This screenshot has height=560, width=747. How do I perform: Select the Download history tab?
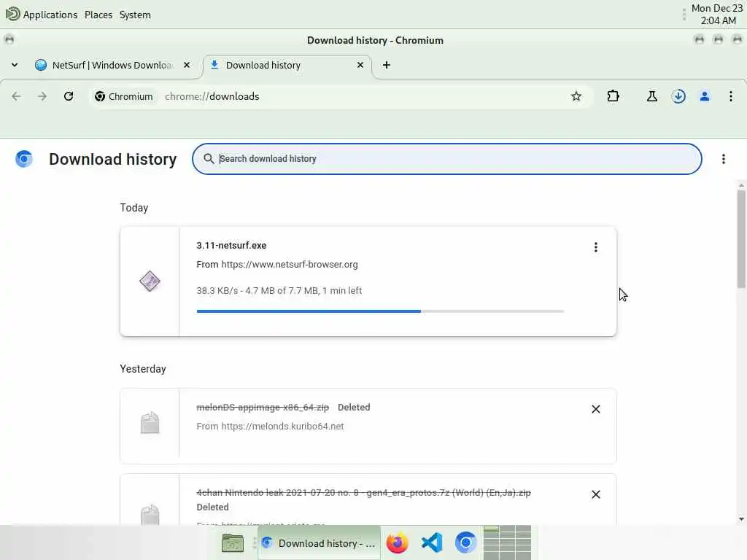287,65
